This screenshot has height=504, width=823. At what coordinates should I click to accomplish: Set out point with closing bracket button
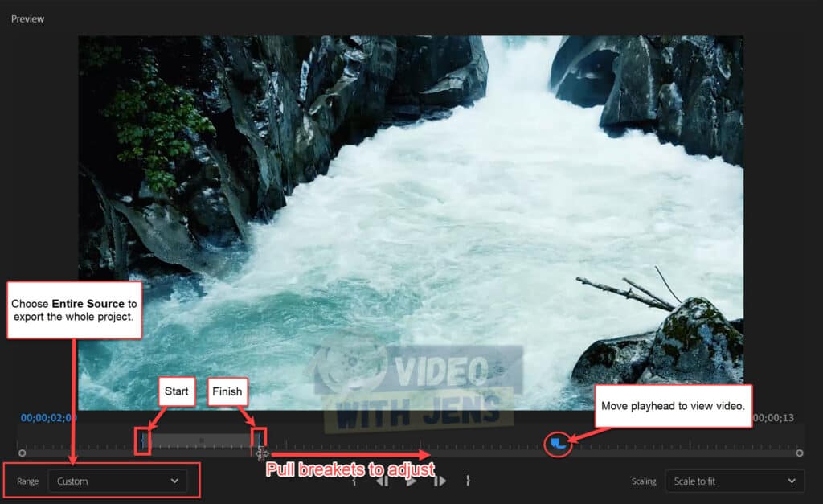click(468, 481)
